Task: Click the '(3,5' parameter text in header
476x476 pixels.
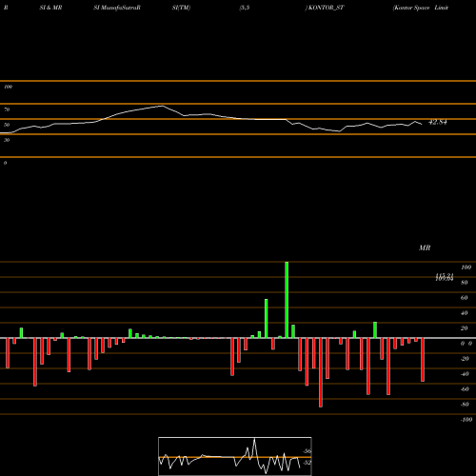Action: (x=245, y=8)
